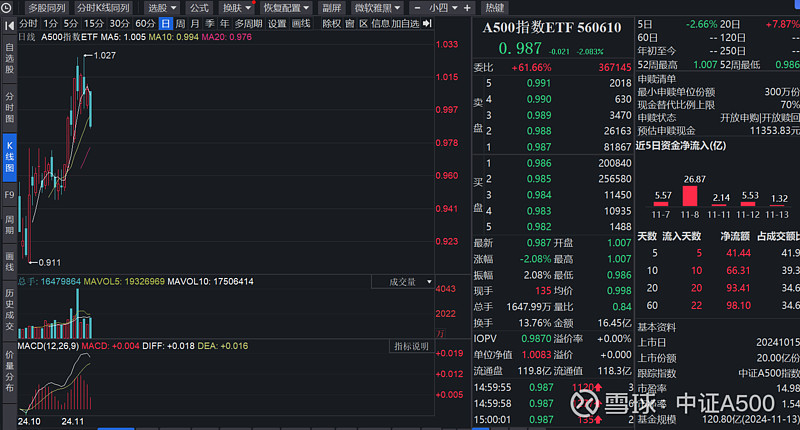800x430 pixels.
Task: Click the 多股同列 button
Action: 46,8
